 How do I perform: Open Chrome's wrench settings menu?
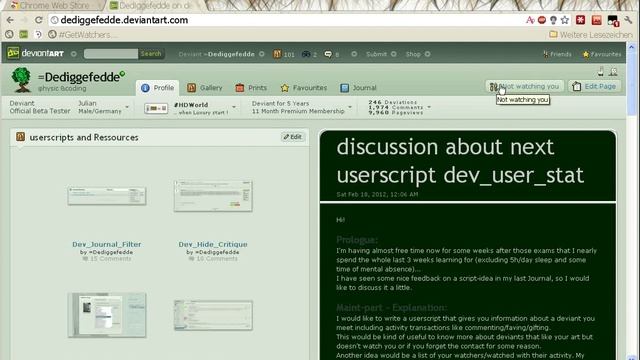(x=629, y=20)
